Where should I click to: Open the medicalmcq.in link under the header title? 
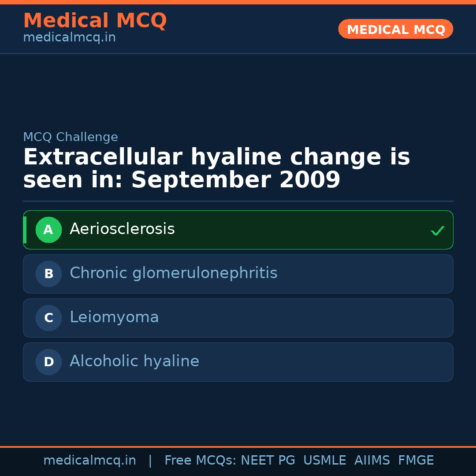tap(69, 37)
